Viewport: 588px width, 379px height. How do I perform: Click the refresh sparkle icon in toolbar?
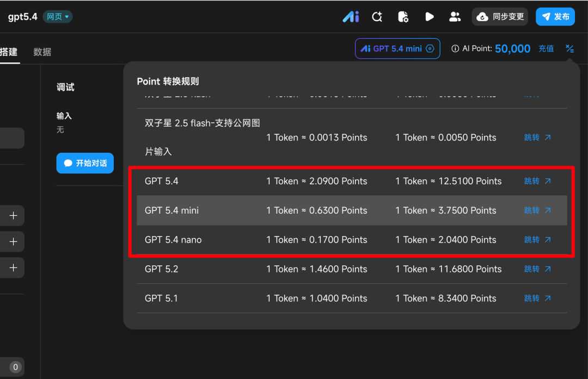coord(377,17)
